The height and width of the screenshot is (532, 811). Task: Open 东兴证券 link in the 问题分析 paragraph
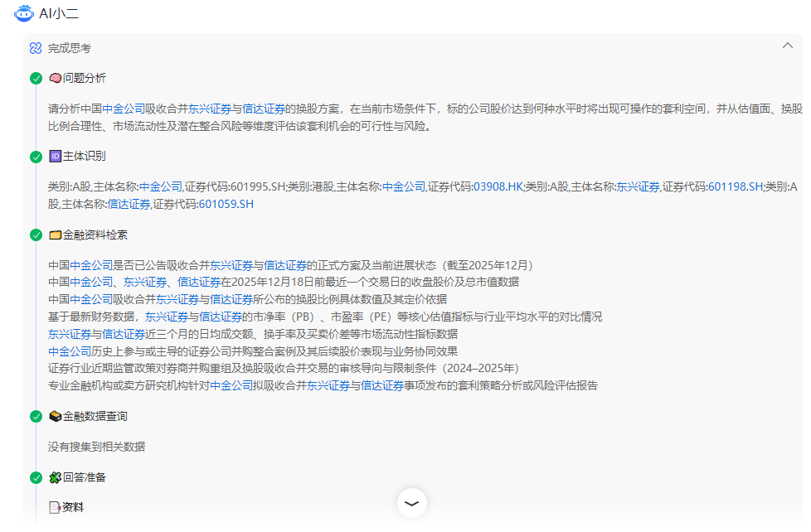click(210, 109)
